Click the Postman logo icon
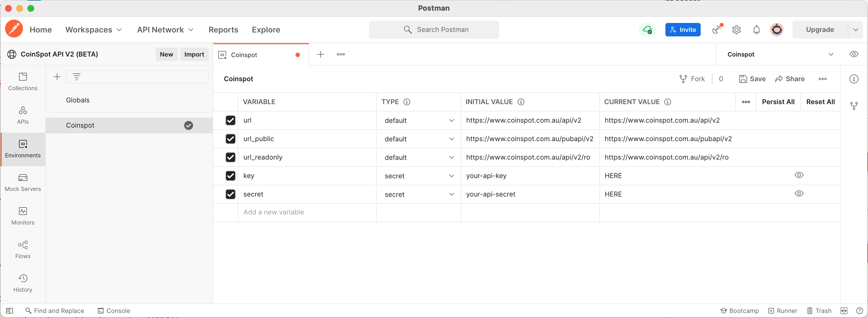Viewport: 868px width, 318px height. 14,29
